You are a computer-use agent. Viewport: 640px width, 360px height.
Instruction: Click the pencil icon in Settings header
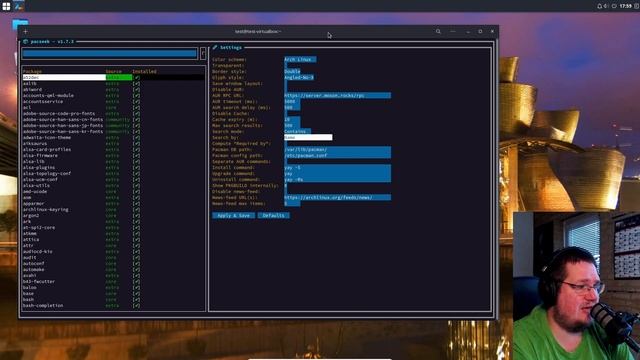tap(215, 47)
